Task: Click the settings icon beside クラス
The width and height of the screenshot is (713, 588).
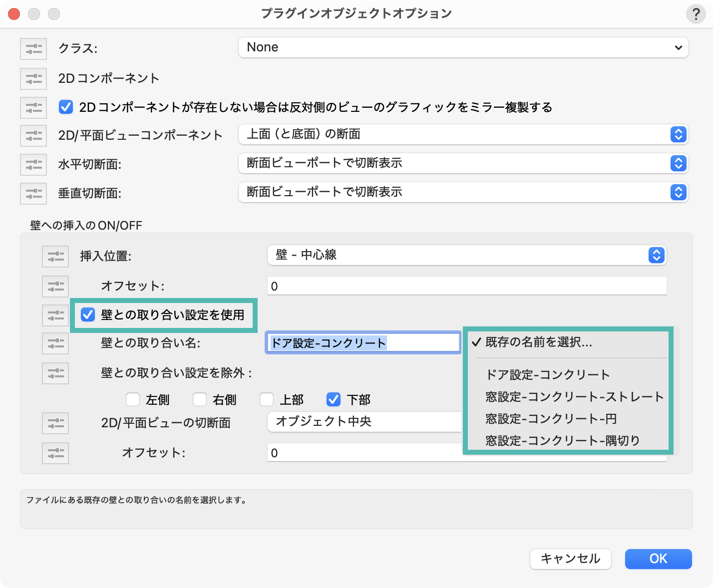Action: click(33, 49)
